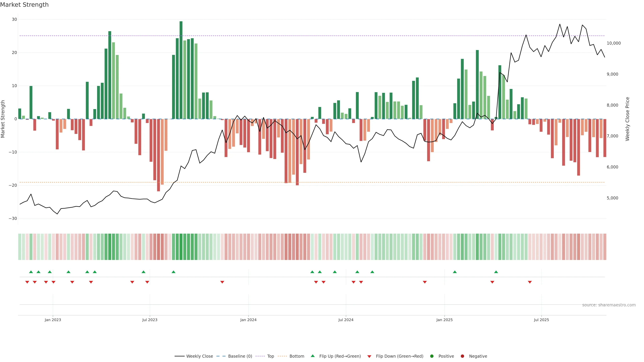Screen dimensions: 644x362
Task: Click the tallest green bar near 30
Action: pos(181,70)
